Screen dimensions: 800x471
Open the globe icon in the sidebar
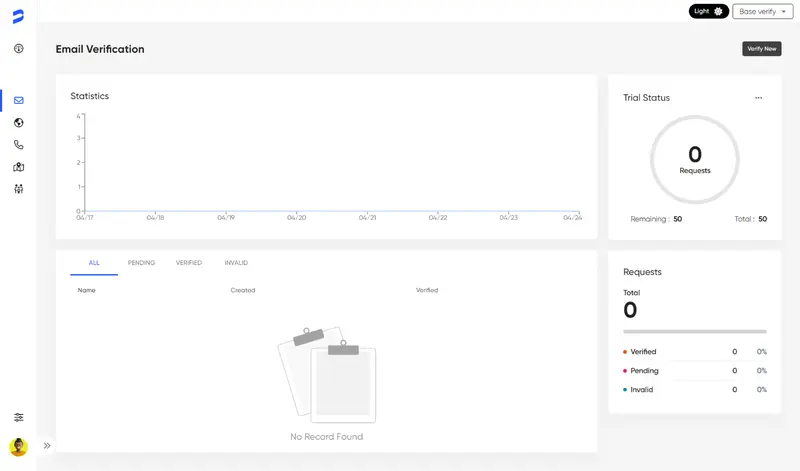click(18, 123)
